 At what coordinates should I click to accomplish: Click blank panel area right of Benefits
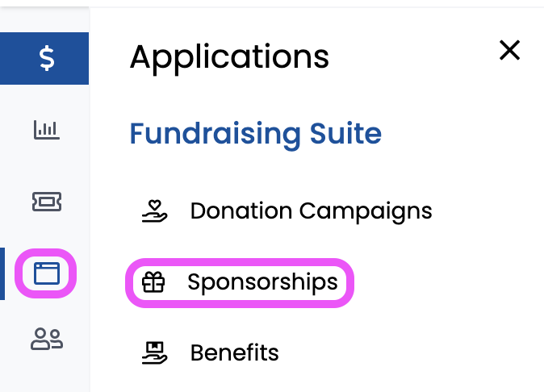[409, 352]
